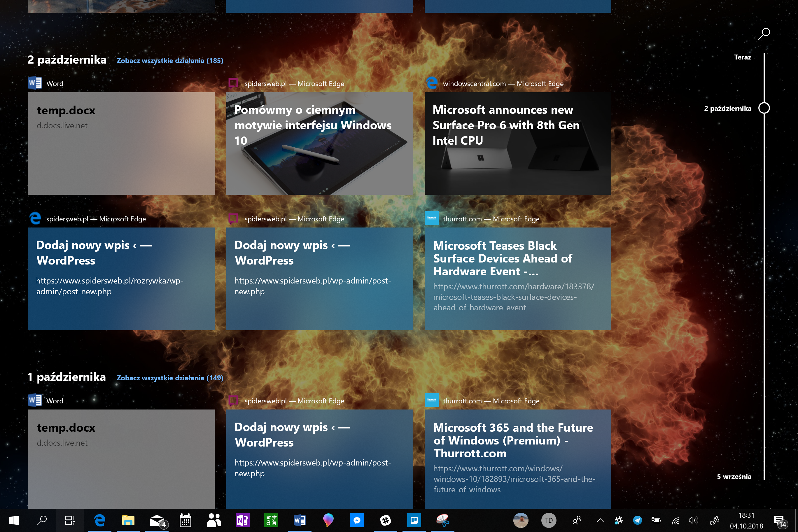Click the pinned contact photo avatar

(x=521, y=520)
